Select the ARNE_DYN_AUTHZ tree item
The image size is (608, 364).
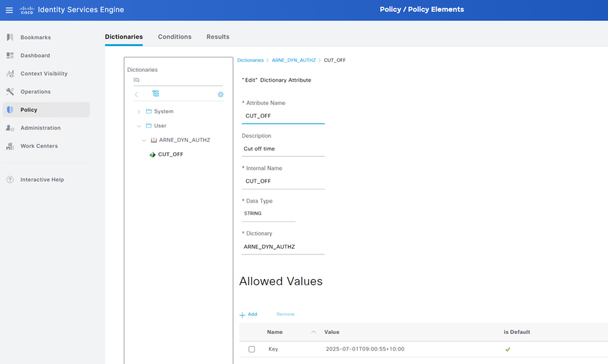[x=184, y=140]
